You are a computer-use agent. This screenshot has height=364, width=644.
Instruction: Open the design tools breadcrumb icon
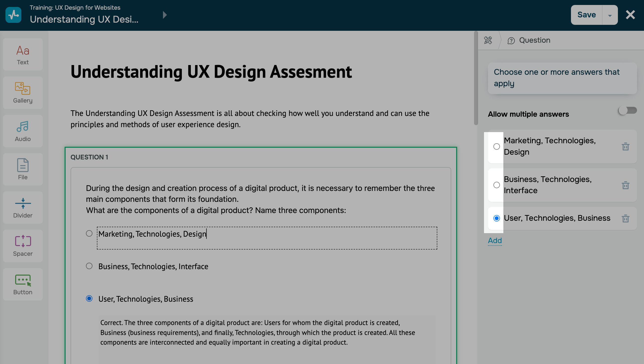[x=488, y=40]
